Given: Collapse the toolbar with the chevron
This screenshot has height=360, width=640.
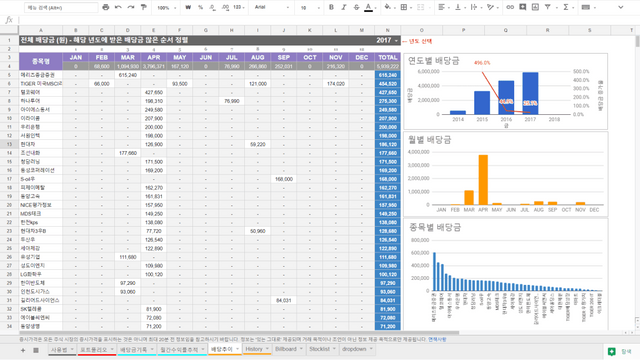Looking at the screenshot, I should coord(621,7).
